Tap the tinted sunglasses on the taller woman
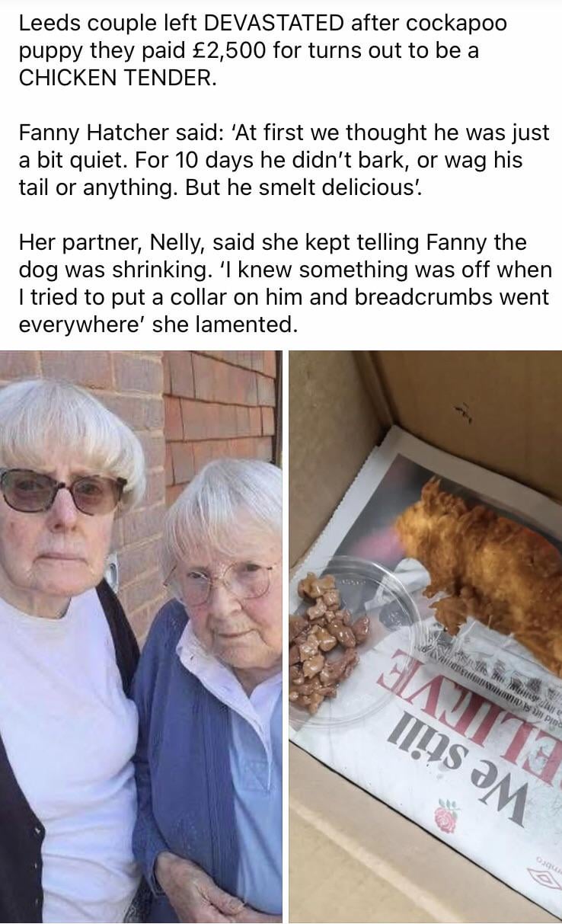Image resolution: width=562 pixels, height=924 pixels. point(62,491)
